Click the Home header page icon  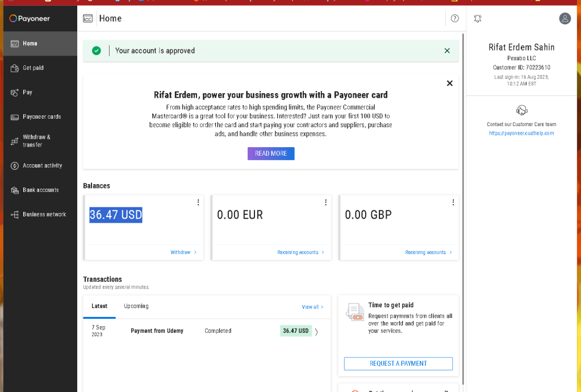[x=88, y=19]
